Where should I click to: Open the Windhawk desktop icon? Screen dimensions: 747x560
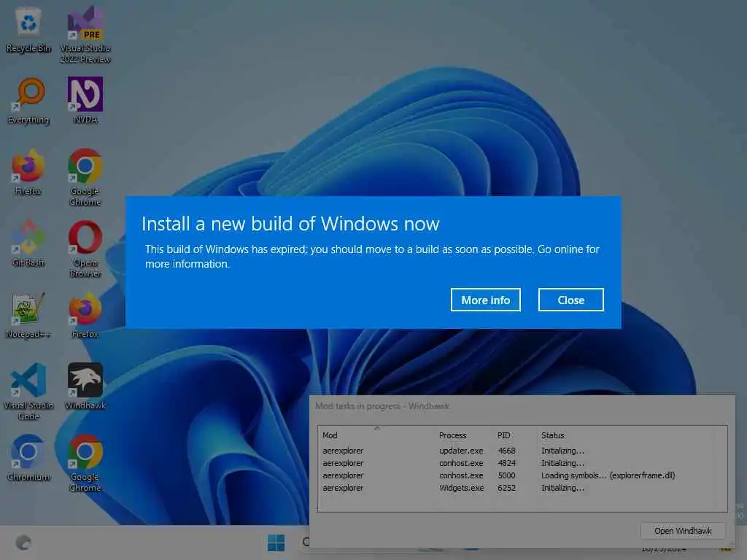point(85,386)
